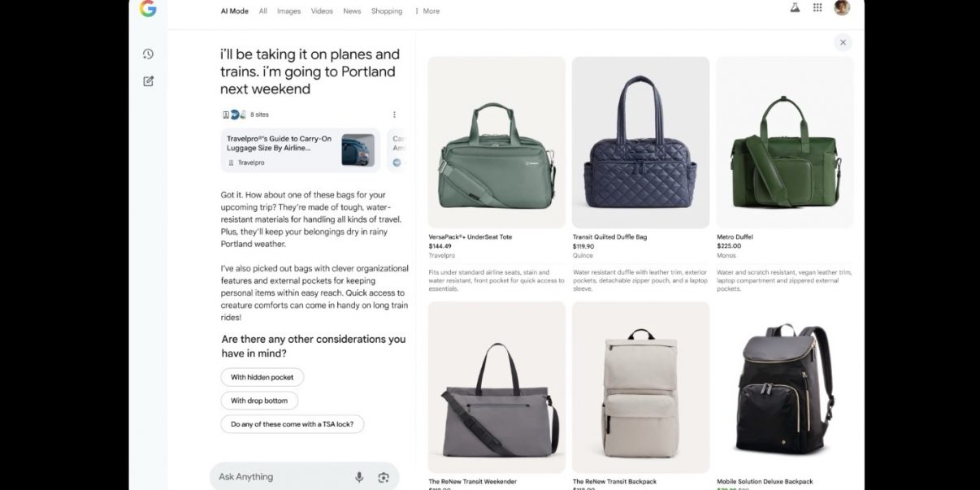Viewport: 980px width, 490px height.
Task: Open the profile avatar account menu
Action: 842,8
